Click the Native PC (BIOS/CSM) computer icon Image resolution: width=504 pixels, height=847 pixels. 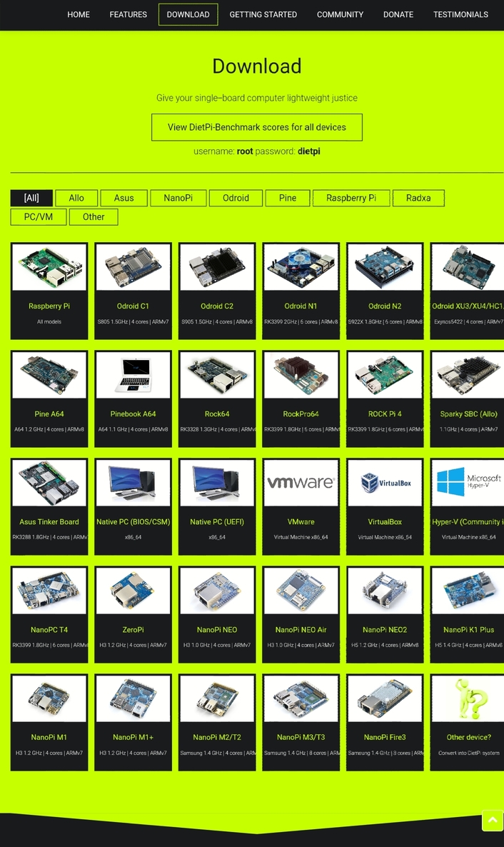(133, 483)
